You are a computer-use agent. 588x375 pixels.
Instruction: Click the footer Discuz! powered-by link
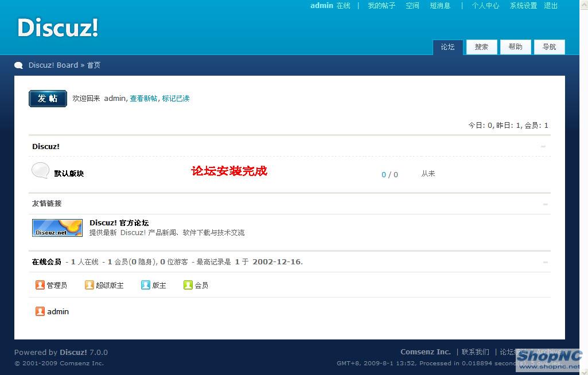73,353
